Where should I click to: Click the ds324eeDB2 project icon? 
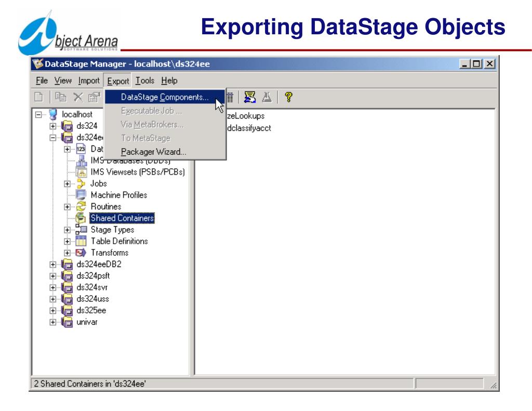(x=67, y=264)
